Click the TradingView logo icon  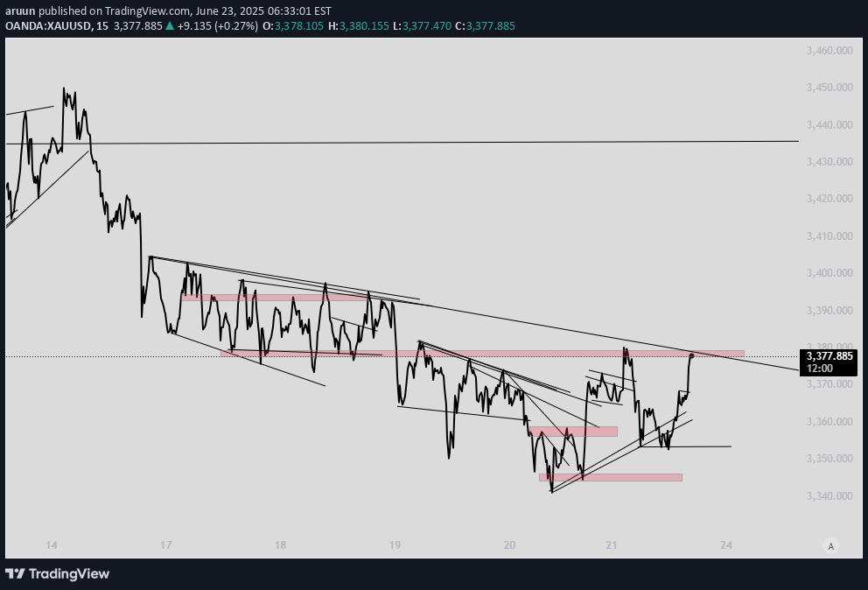15,573
